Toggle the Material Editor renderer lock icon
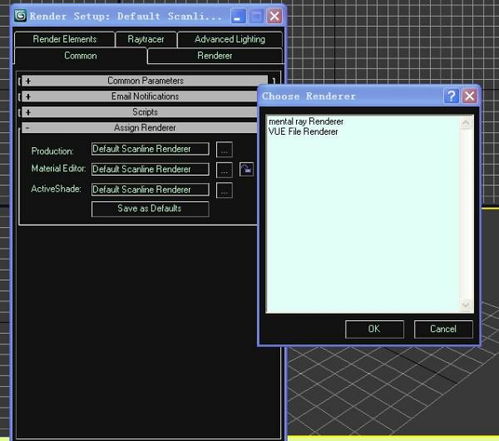 246,169
